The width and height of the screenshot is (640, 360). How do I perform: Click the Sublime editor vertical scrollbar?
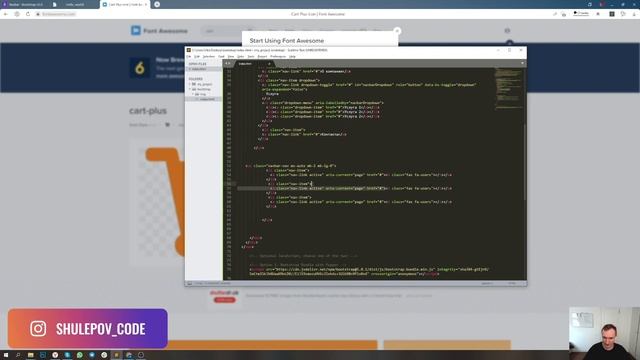(x=525, y=162)
